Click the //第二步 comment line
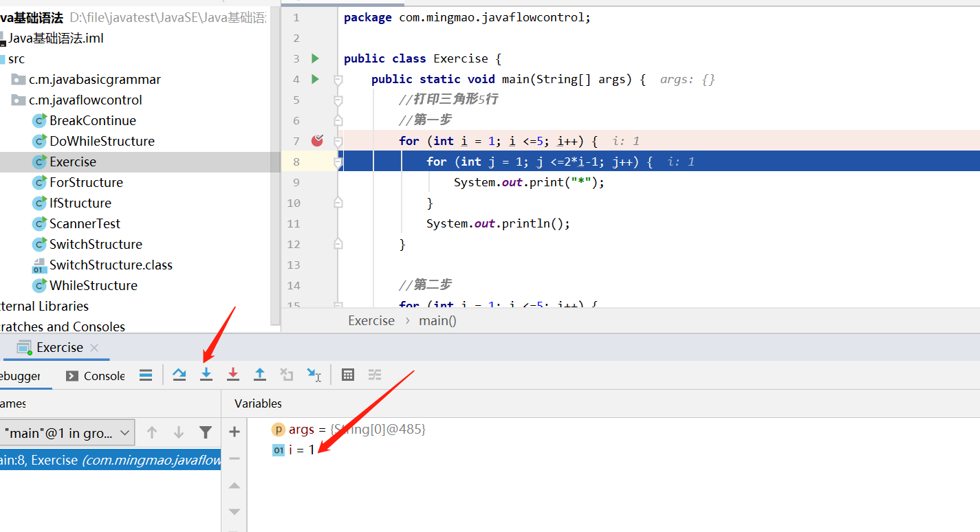The height and width of the screenshot is (532, 980). pos(425,285)
